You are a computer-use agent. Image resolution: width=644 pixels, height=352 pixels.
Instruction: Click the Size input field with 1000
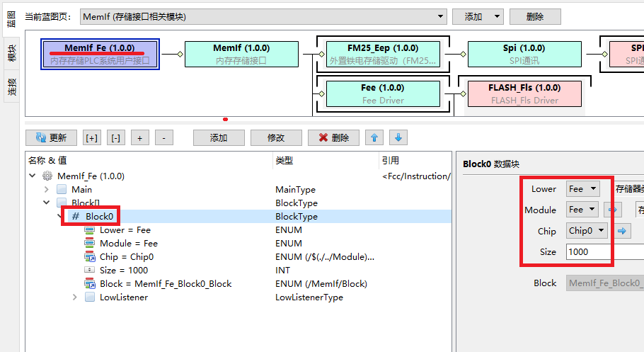pos(587,251)
